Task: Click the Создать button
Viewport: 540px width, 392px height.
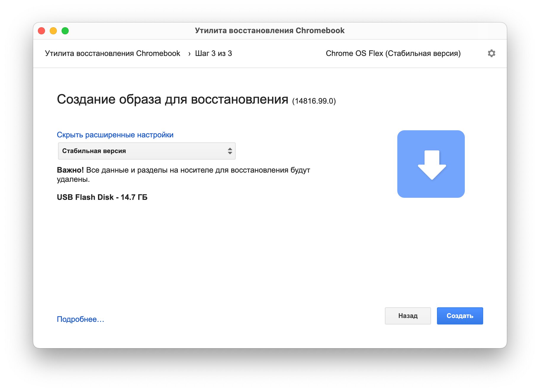Action: (x=460, y=316)
